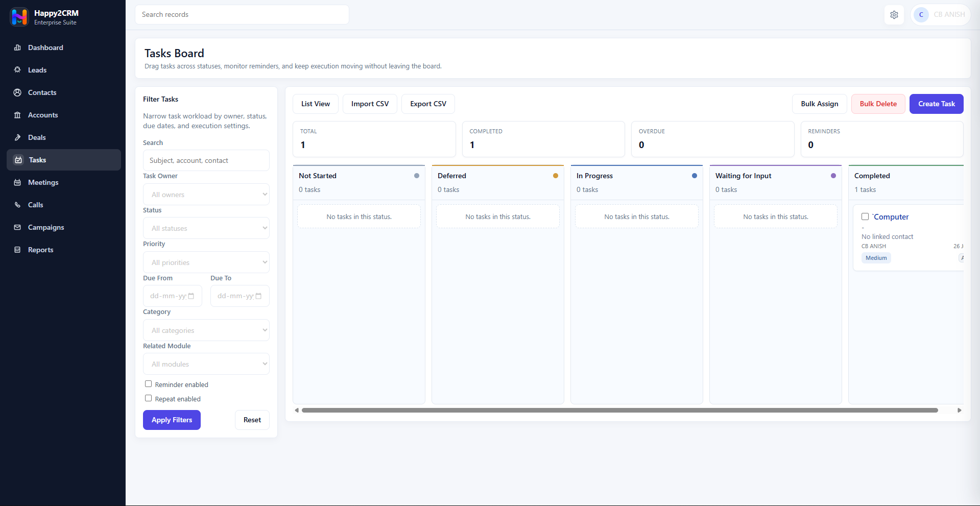The width and height of the screenshot is (980, 506).
Task: Click the Calls phone icon
Action: (17, 205)
